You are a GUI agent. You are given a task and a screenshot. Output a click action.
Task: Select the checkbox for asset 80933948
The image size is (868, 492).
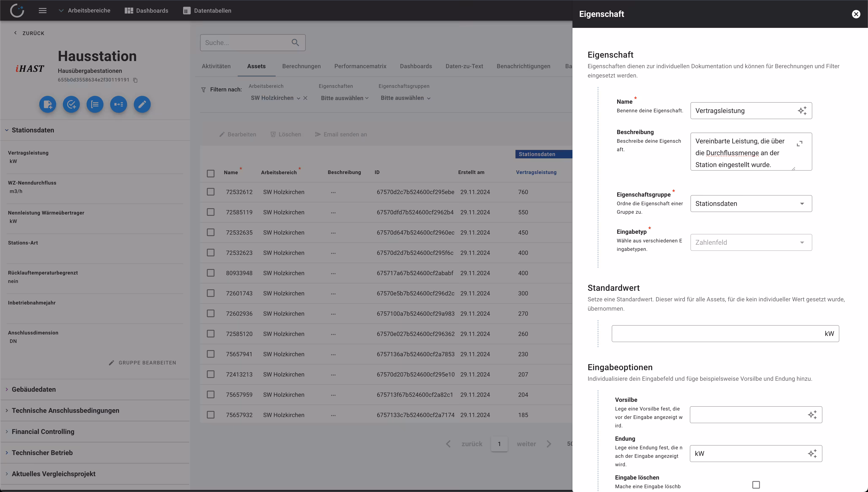(x=210, y=273)
